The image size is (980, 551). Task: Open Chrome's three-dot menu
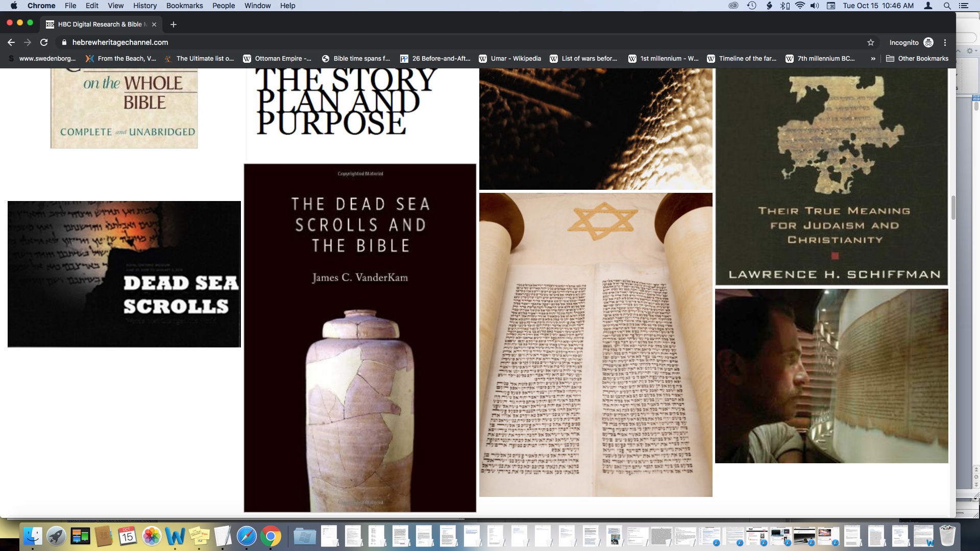coord(945,42)
